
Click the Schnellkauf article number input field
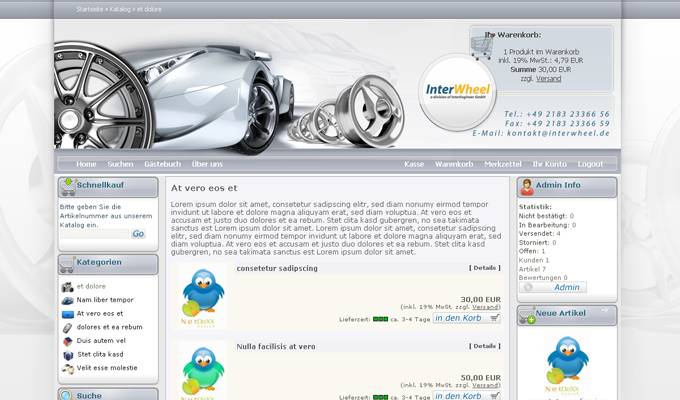point(95,234)
